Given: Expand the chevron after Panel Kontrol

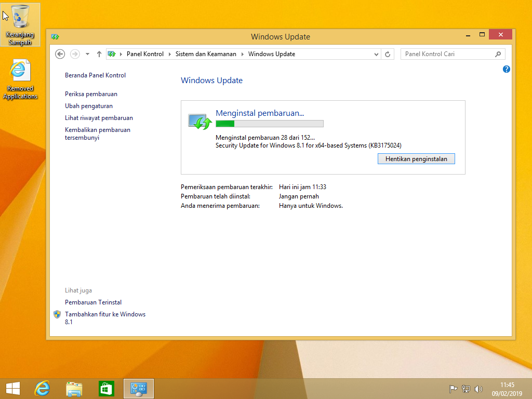Looking at the screenshot, I should point(170,54).
